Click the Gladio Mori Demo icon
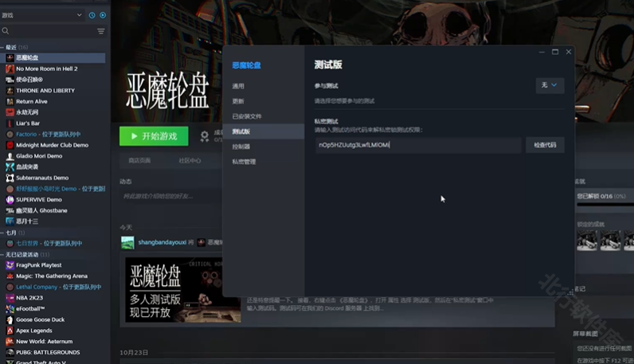634x364 pixels. (x=10, y=156)
